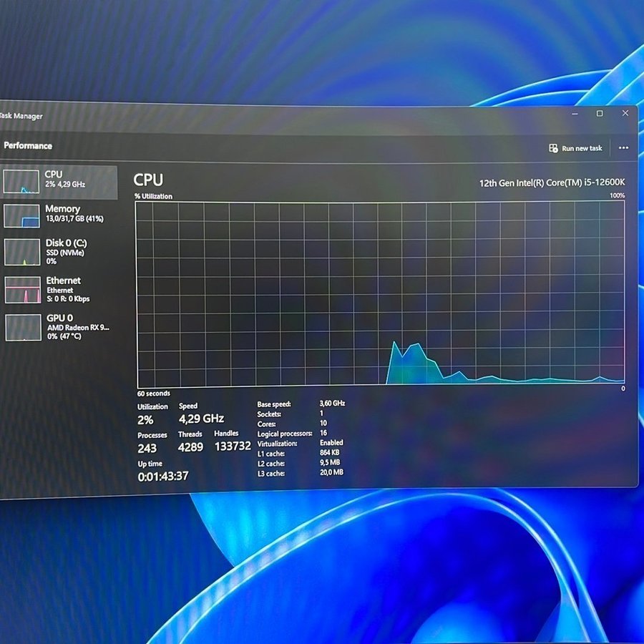Image resolution: width=644 pixels, height=644 pixels.
Task: Select the CPU performance item
Action: click(x=59, y=182)
